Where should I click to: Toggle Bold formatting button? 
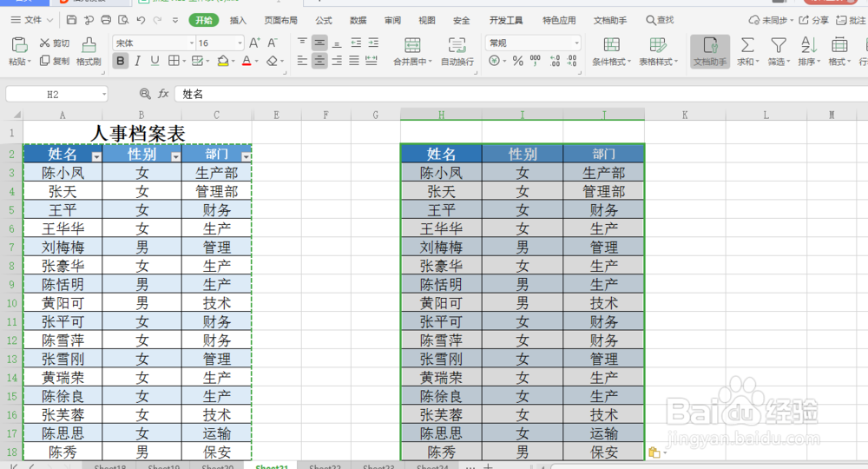pos(120,60)
